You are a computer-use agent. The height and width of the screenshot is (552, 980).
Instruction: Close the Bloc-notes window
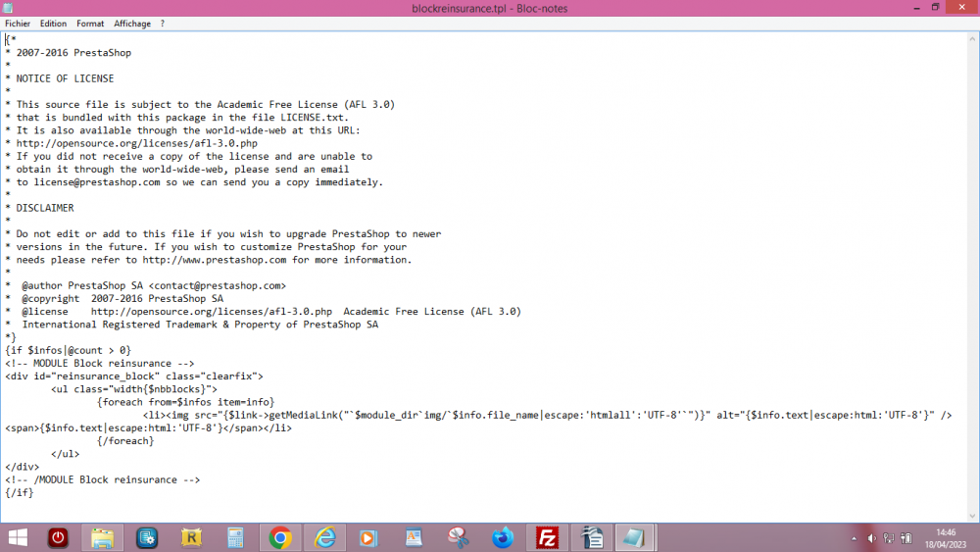pyautogui.click(x=962, y=7)
